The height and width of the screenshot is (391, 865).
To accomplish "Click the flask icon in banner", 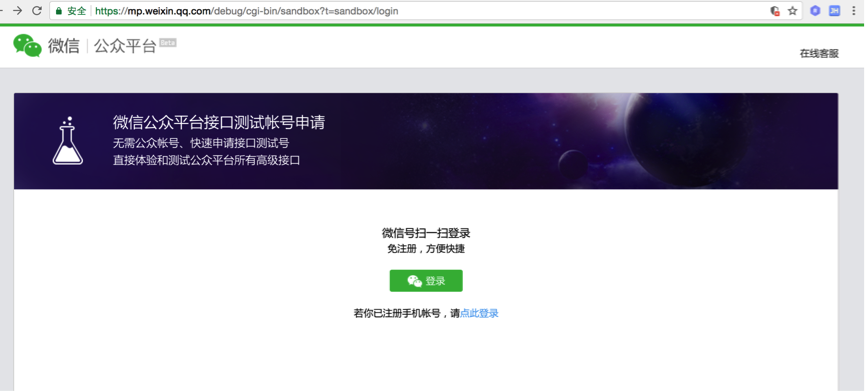I will [68, 141].
